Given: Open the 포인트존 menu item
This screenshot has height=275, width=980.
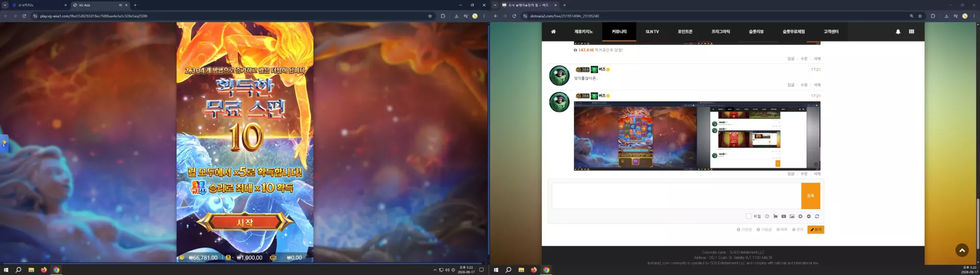Looking at the screenshot, I should click(685, 31).
